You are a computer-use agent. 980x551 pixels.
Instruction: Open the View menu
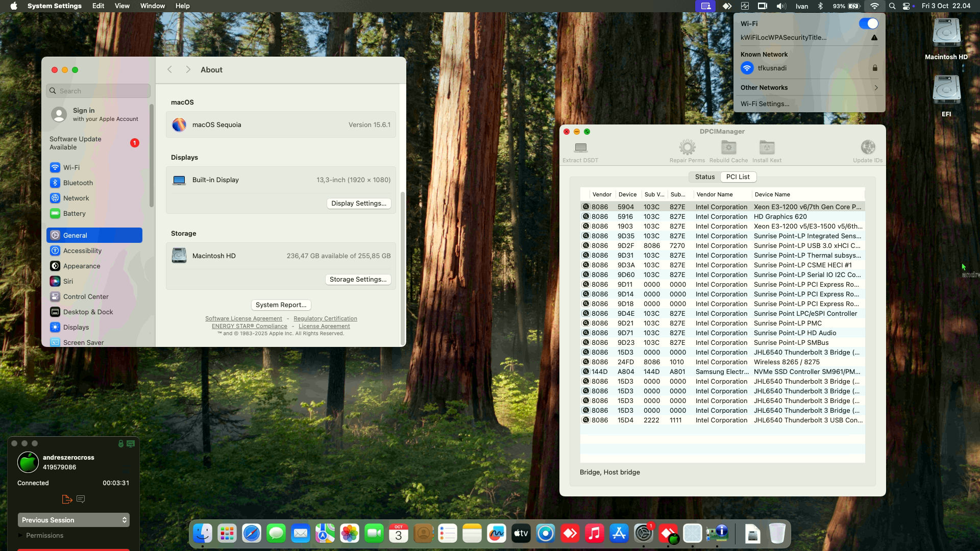point(122,6)
